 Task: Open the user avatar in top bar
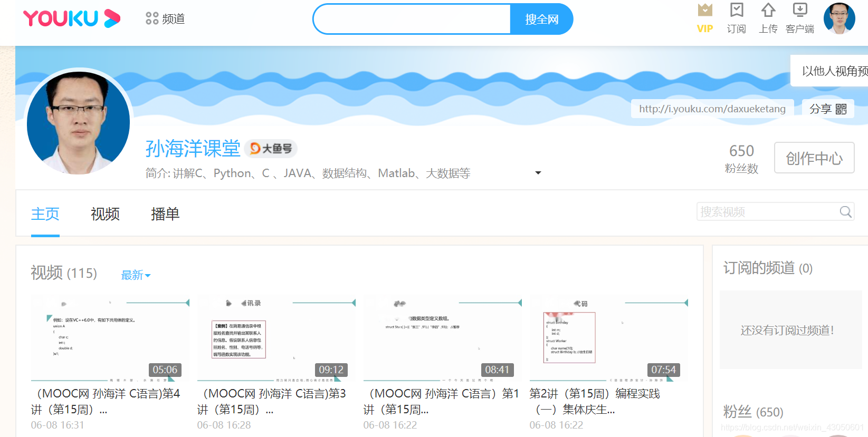coord(840,18)
